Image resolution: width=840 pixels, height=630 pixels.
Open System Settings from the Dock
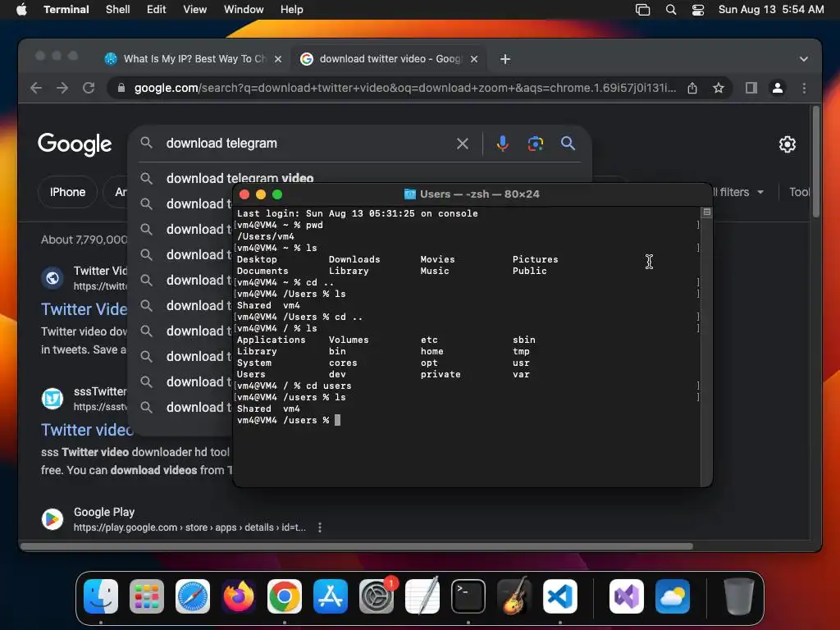pyautogui.click(x=376, y=596)
